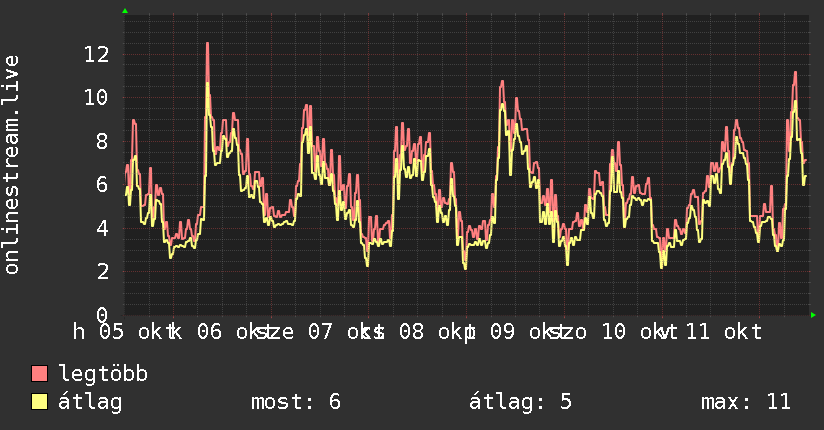Click the highest pink peak near 06 okt
Screen dimensions: 824x430
point(208,44)
